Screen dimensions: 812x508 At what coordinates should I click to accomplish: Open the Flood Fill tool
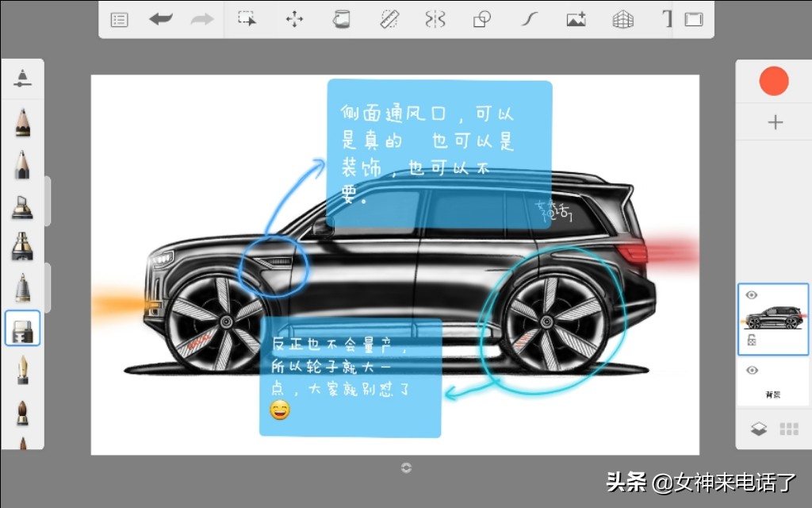click(341, 19)
